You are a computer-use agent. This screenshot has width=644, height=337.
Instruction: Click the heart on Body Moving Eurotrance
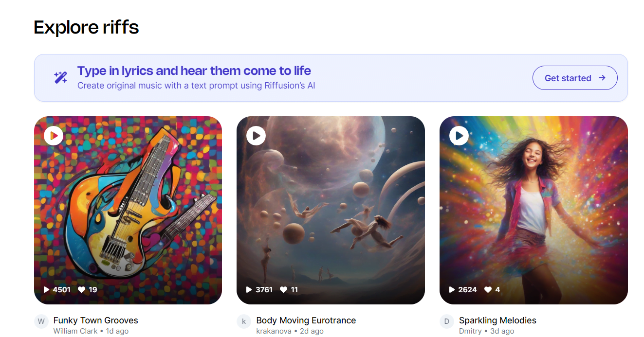click(x=284, y=290)
